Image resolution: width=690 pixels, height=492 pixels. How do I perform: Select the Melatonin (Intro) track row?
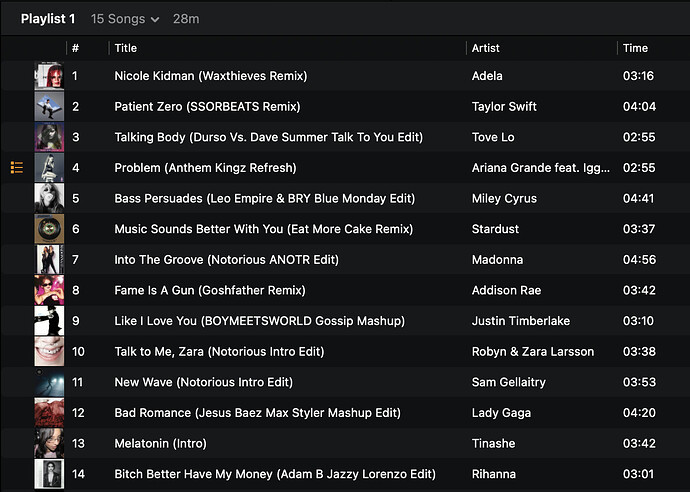tap(345, 443)
